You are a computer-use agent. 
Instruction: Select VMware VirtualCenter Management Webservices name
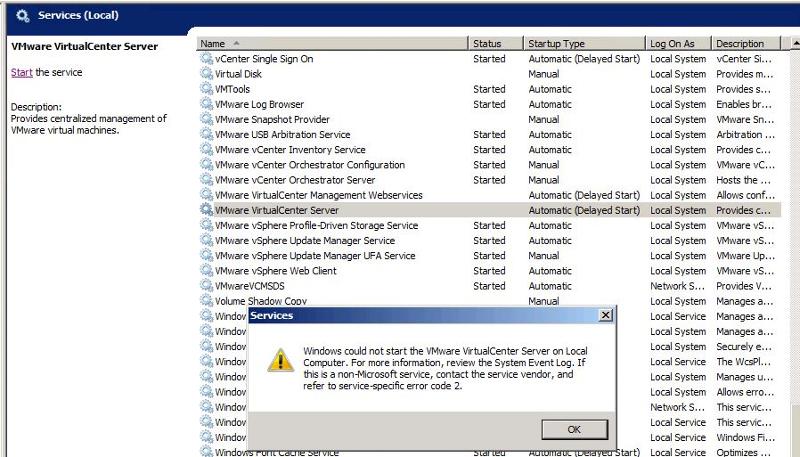pyautogui.click(x=318, y=195)
